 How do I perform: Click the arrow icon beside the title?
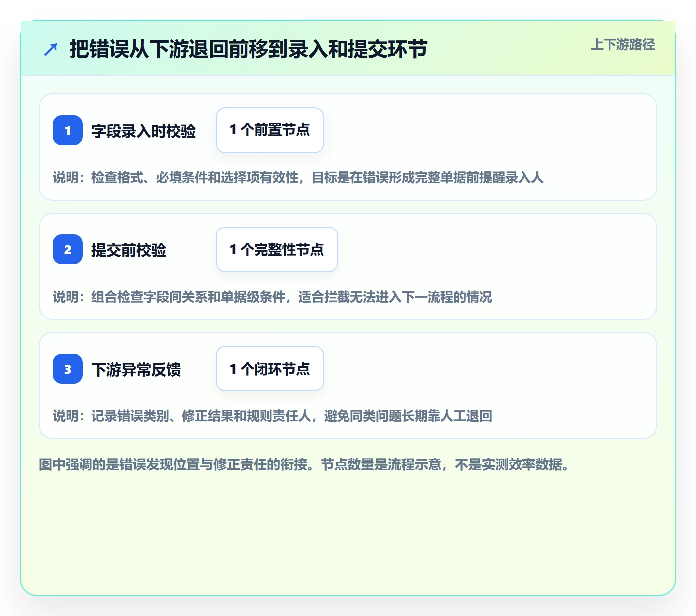(51, 49)
